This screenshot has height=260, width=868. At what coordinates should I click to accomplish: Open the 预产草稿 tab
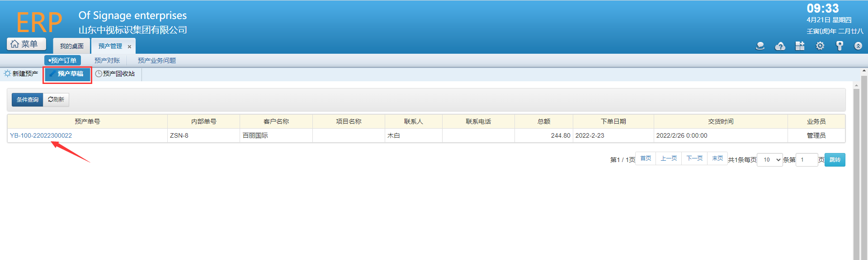pos(67,74)
